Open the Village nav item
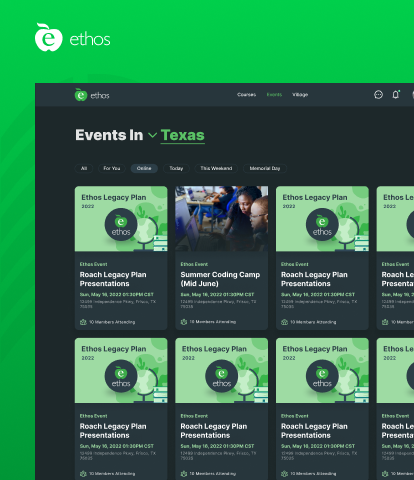The width and height of the screenshot is (414, 480). (x=300, y=95)
